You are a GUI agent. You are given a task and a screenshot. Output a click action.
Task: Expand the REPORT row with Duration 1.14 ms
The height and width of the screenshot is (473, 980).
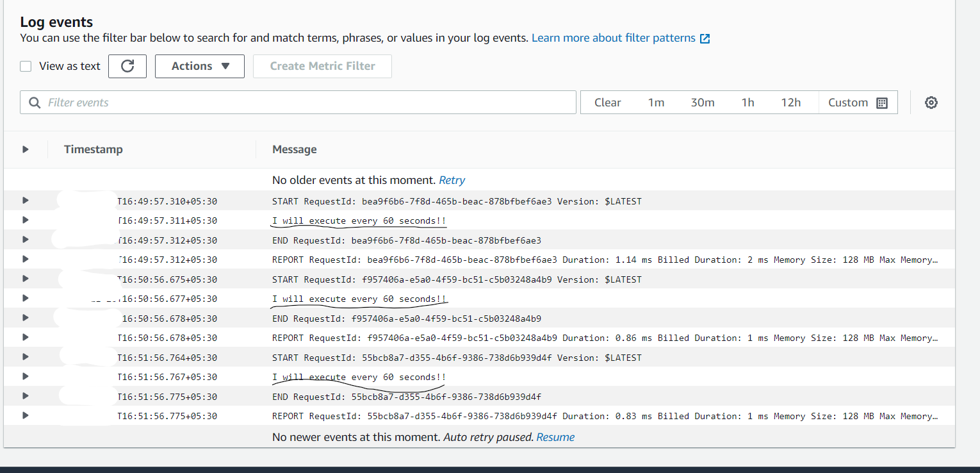26,259
